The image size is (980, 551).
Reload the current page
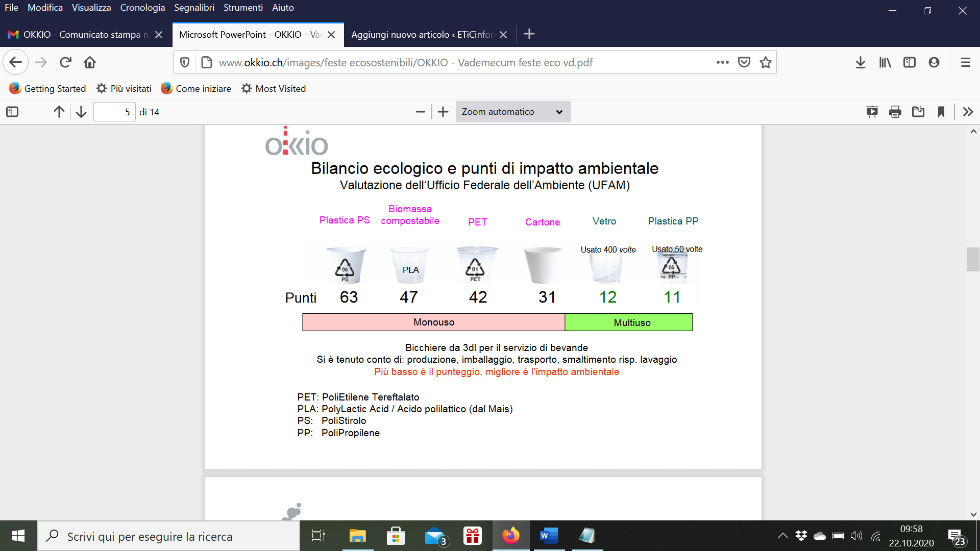(65, 62)
